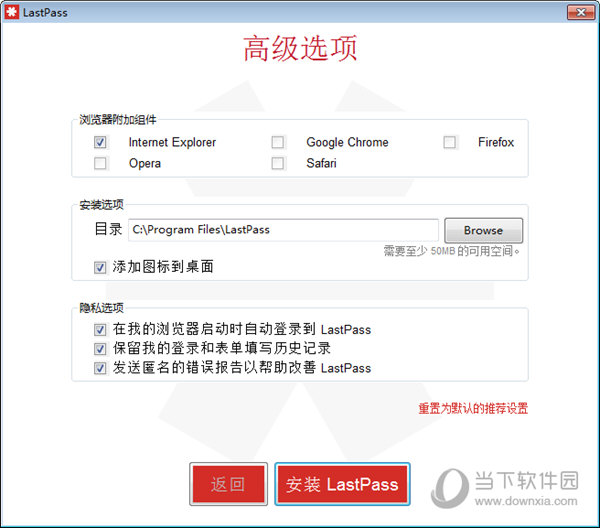Toggle 在我的浏览器启动时自动登录到 LastPass checkbox

pyautogui.click(x=100, y=330)
